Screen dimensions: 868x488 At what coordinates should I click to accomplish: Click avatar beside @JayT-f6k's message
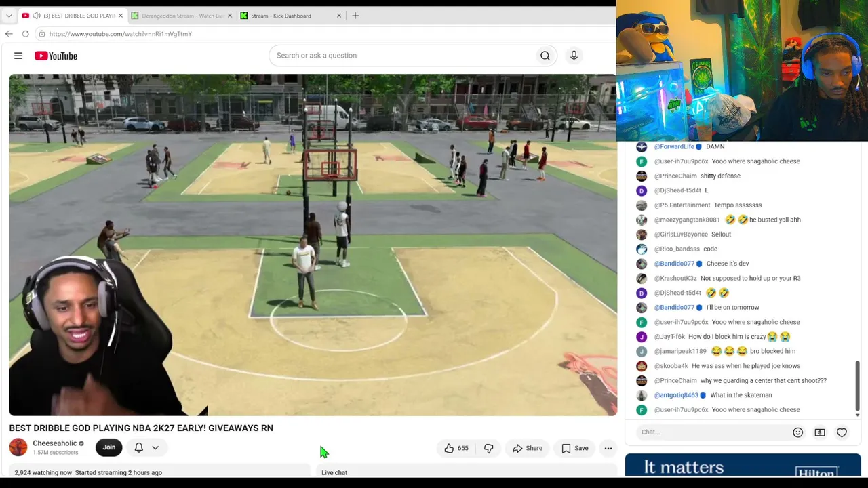coord(642,337)
